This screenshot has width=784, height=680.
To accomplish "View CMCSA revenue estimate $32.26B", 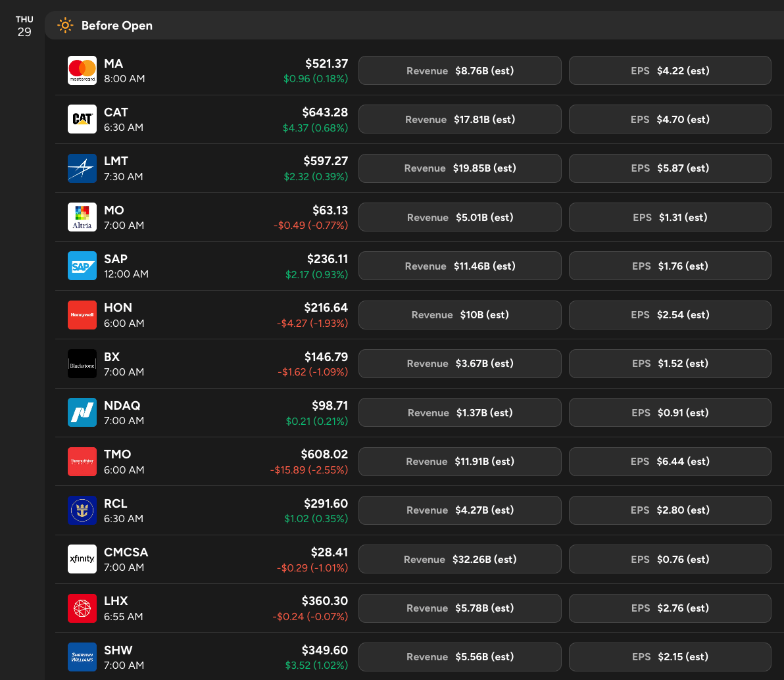I will click(x=460, y=559).
